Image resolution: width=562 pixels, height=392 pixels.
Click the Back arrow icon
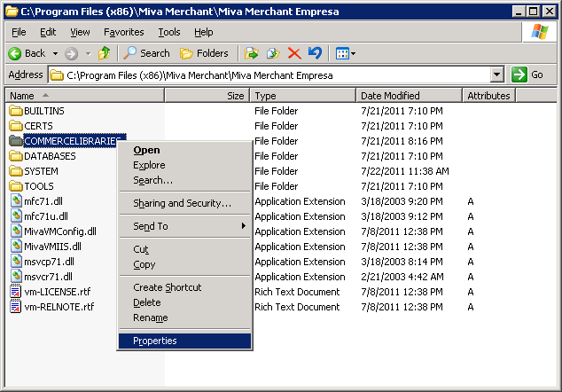(x=15, y=53)
